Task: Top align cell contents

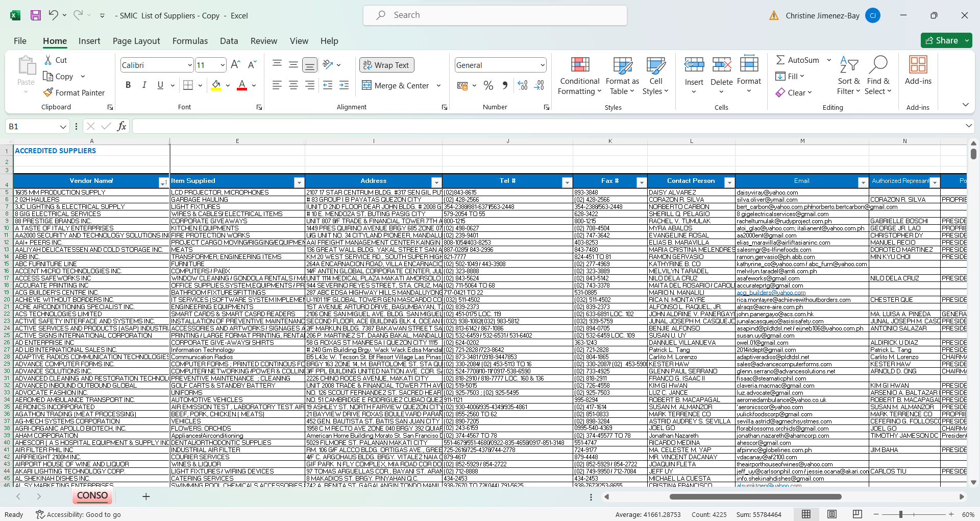Action: (x=277, y=64)
